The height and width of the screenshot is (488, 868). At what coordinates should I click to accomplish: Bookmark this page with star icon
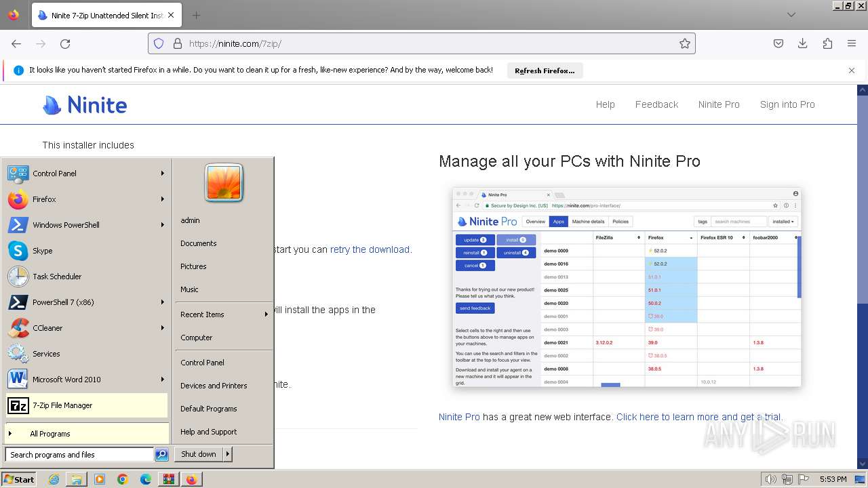685,43
